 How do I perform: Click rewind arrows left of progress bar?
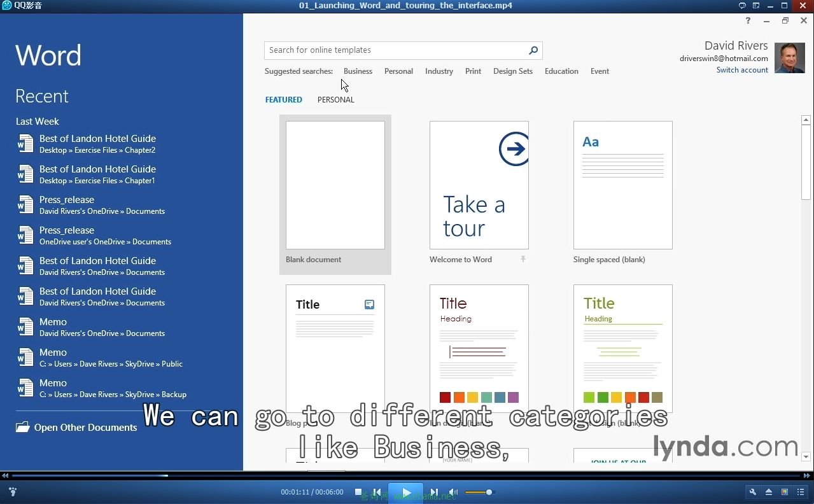pos(5,475)
